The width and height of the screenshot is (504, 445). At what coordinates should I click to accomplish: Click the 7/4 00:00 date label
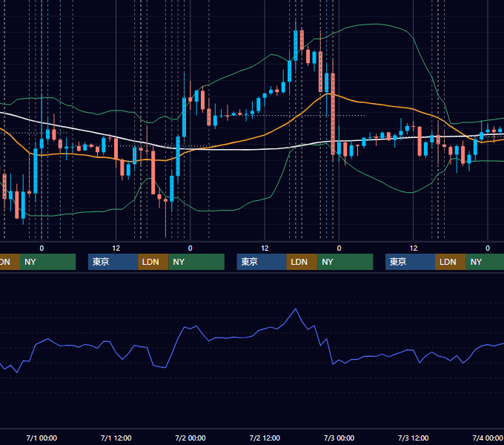coord(488,438)
